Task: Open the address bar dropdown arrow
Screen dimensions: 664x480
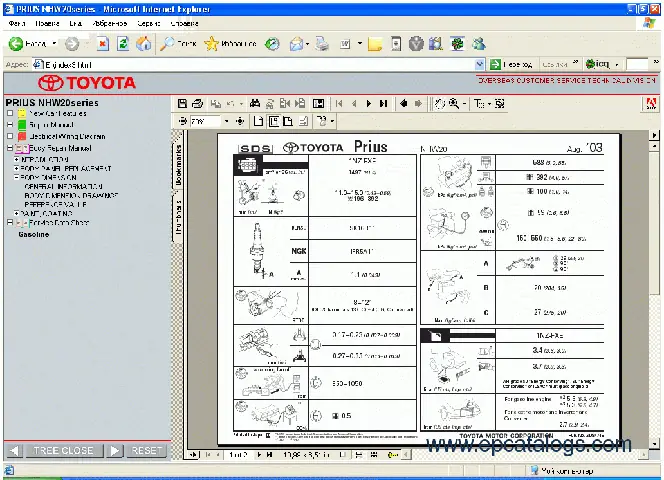Action: pos(479,64)
